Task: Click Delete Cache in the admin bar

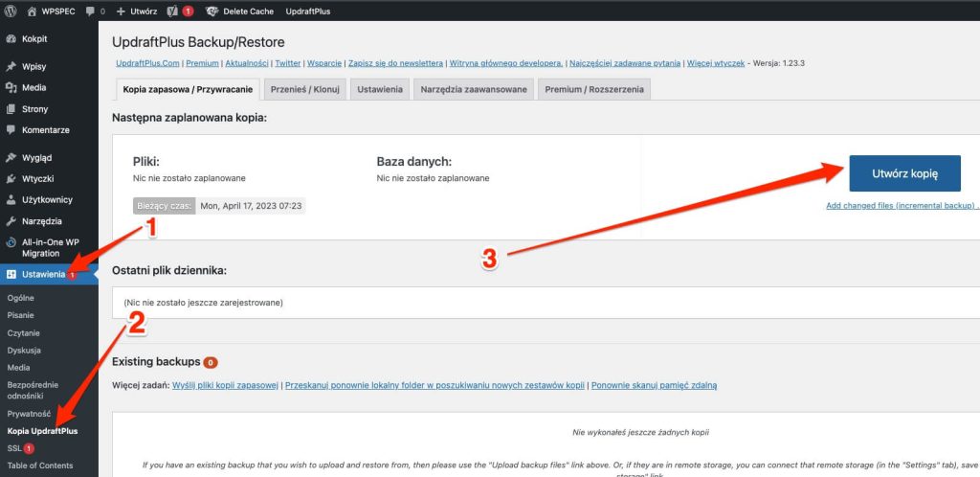Action: coord(248,11)
